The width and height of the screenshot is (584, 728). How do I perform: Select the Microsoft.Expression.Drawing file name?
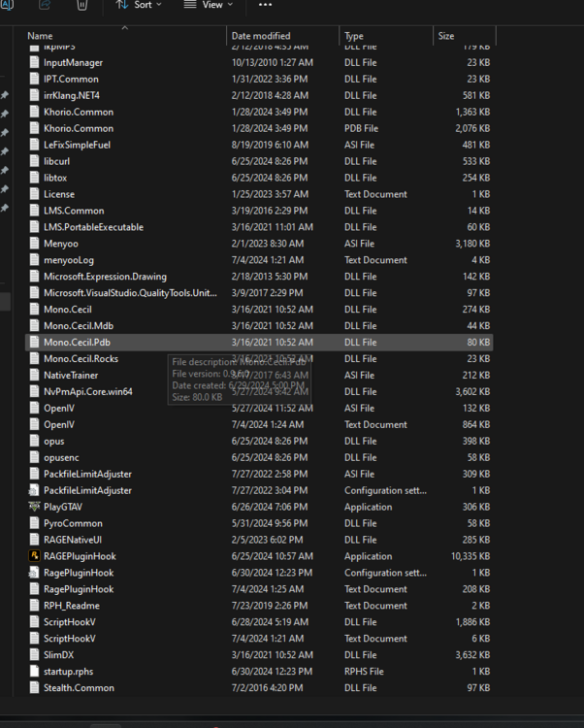coord(106,277)
